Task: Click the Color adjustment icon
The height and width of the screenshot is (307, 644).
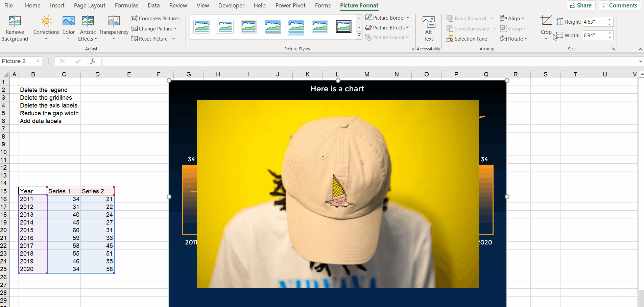Action: tap(69, 27)
